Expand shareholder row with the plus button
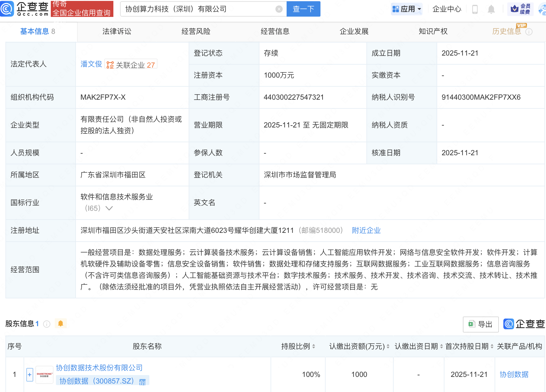Image resolution: width=546 pixels, height=392 pixels. (29, 374)
